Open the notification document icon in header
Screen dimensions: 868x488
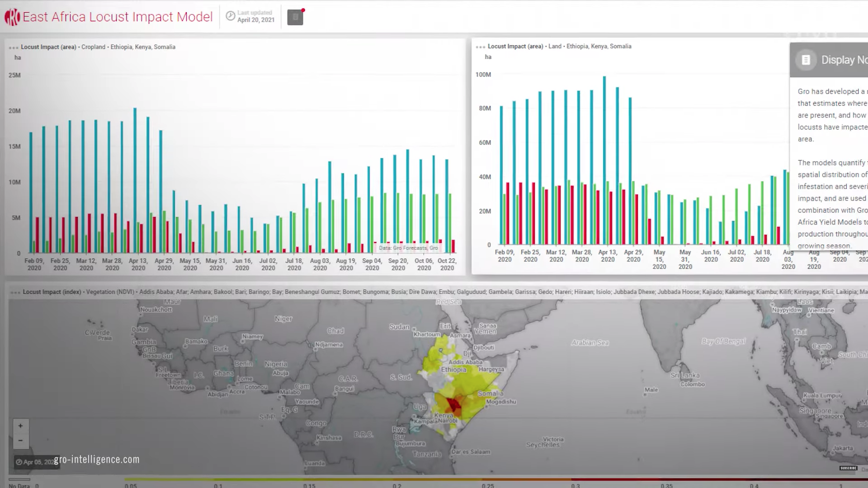click(x=295, y=17)
